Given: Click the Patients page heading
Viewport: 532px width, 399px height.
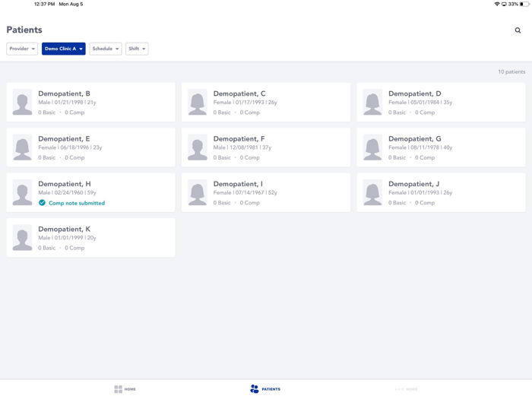Looking at the screenshot, I should click(24, 30).
